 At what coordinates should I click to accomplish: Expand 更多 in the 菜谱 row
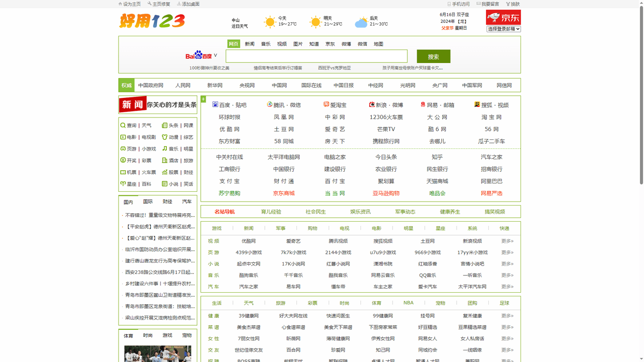pos(507,327)
